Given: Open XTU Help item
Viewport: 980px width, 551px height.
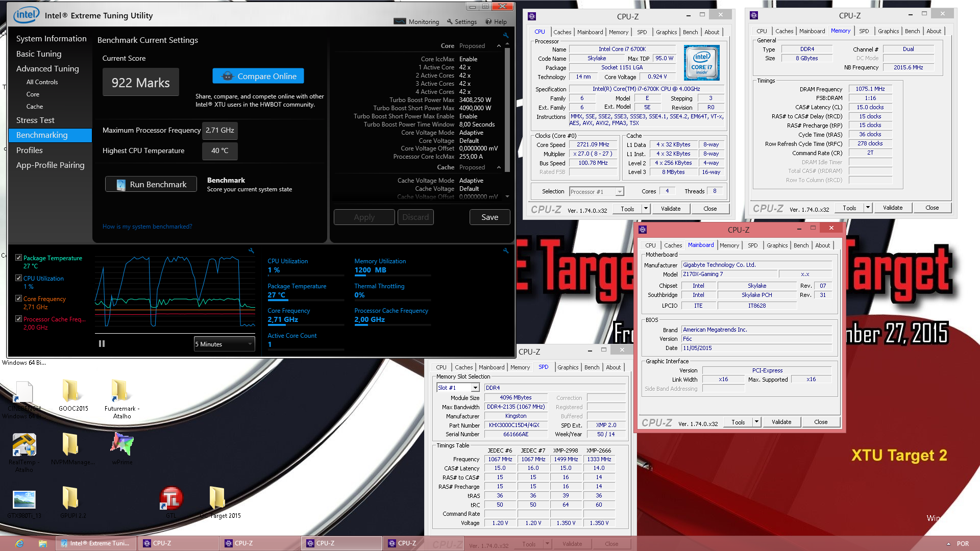Looking at the screenshot, I should (x=496, y=22).
